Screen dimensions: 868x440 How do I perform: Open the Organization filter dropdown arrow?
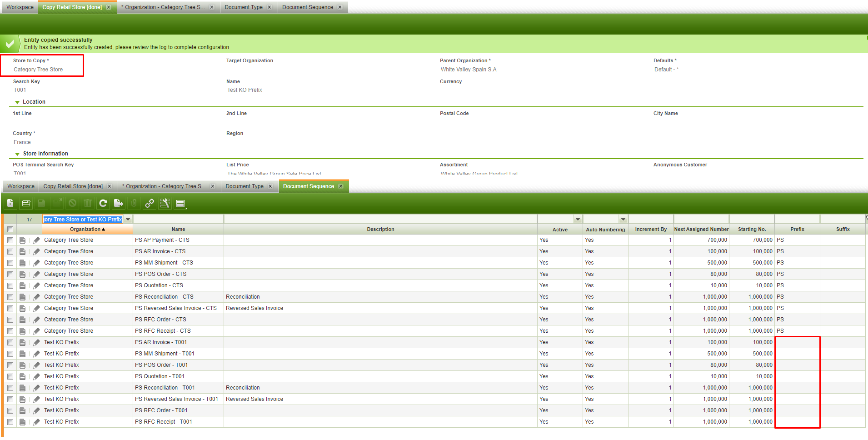coord(128,220)
